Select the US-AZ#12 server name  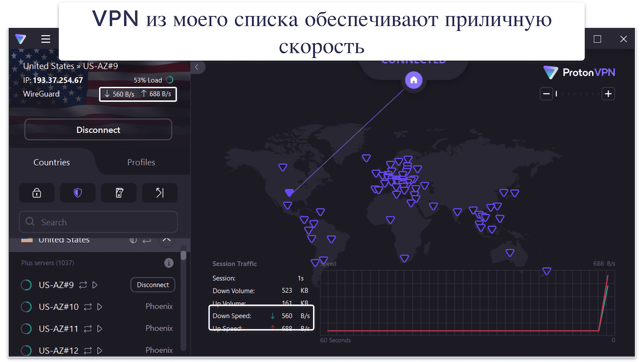(x=58, y=351)
